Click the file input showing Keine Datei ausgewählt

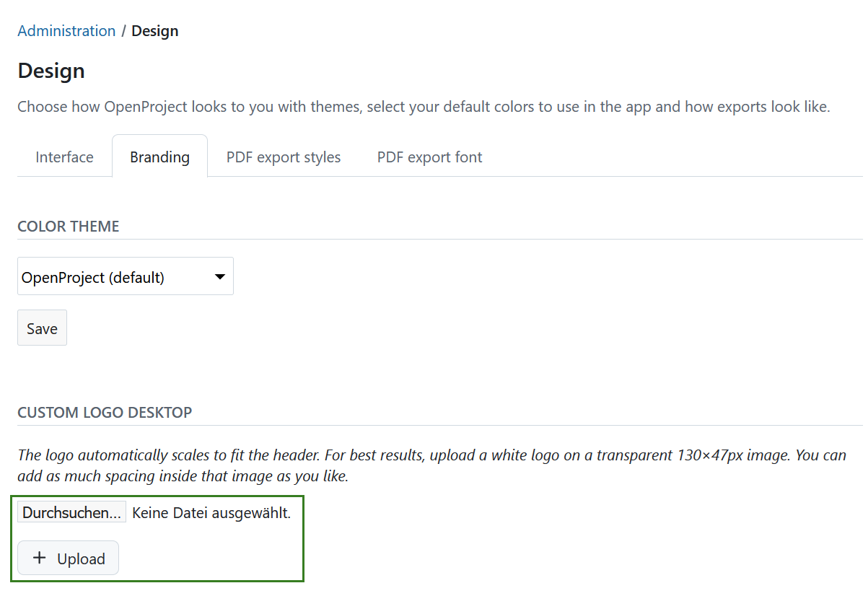pos(71,512)
